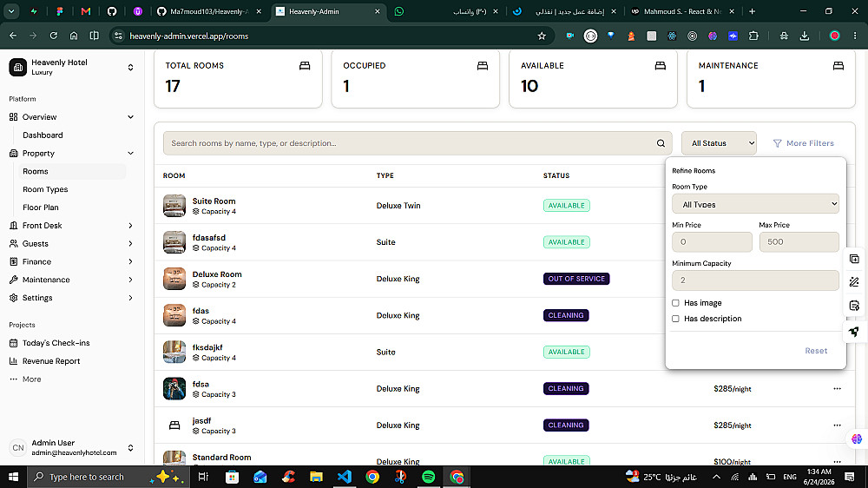The height and width of the screenshot is (488, 868).
Task: Click the bed icon on Total Rooms card
Action: coord(305,66)
